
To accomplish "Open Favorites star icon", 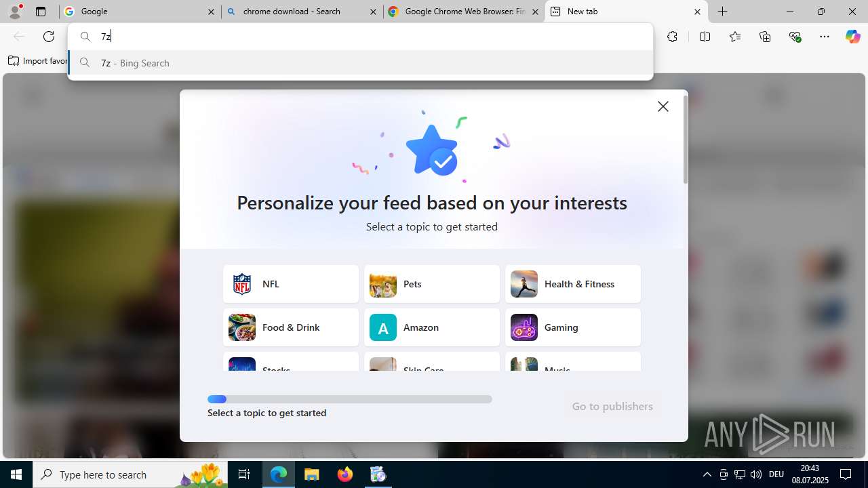I will 735,37.
